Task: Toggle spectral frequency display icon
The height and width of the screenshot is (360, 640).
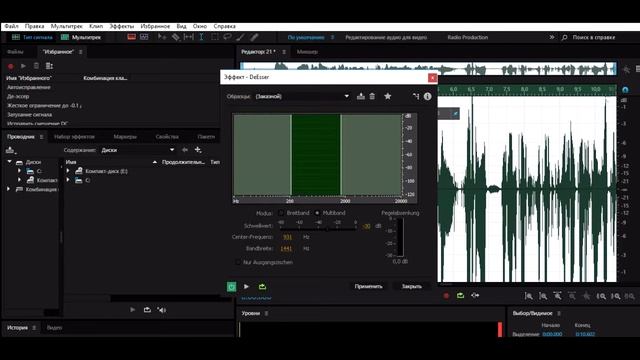Action: tap(131, 37)
